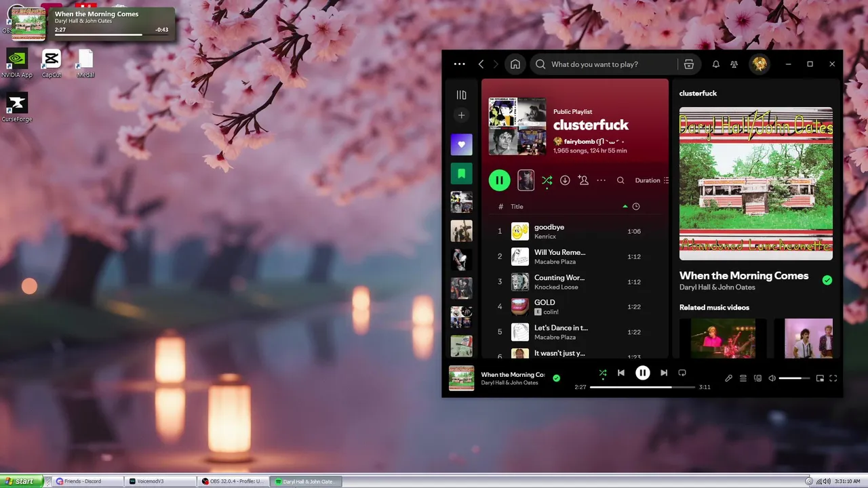Select the 'Counting Wor...' track
This screenshot has width=868, height=488.
(x=575, y=281)
